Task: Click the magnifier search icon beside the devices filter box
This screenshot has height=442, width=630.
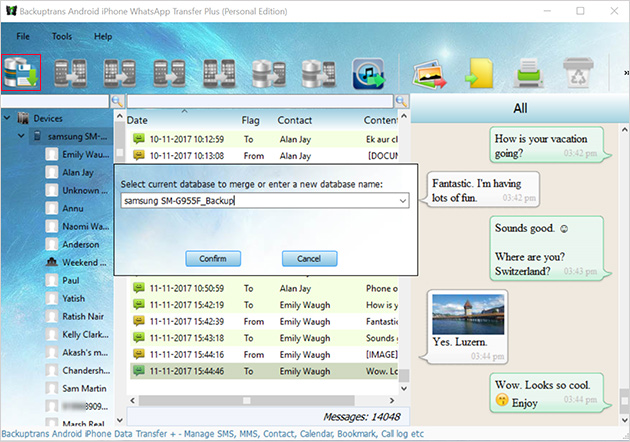Action: (117, 101)
